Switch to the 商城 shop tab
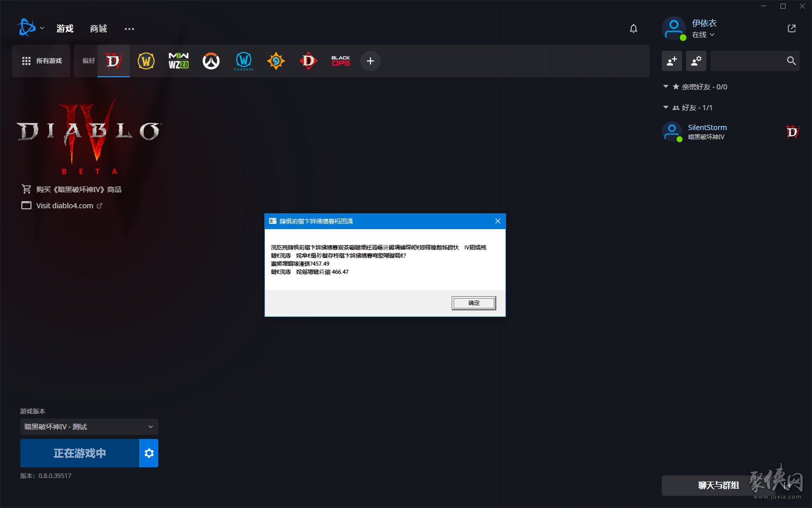This screenshot has height=508, width=812. (98, 28)
